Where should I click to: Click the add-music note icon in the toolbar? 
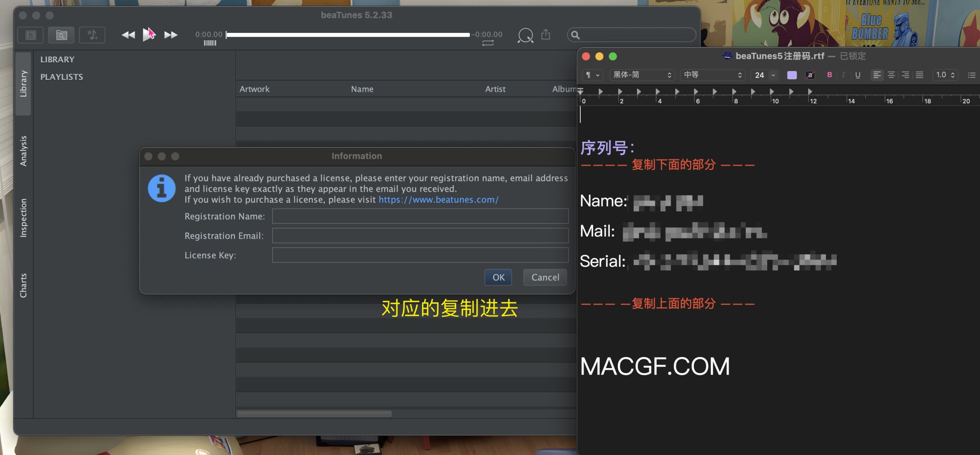point(92,35)
